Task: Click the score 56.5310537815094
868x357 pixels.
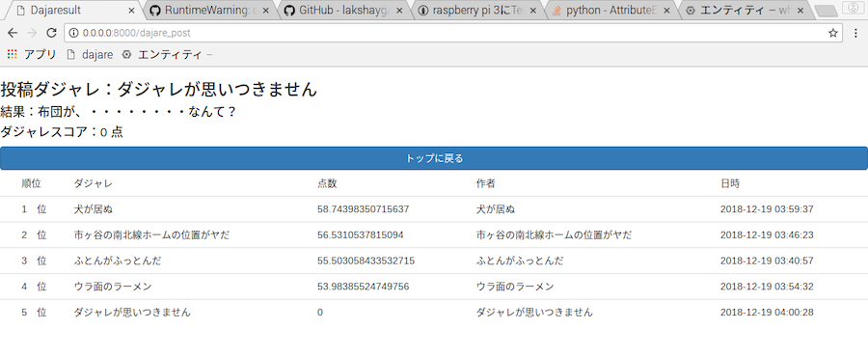Action: tap(361, 235)
